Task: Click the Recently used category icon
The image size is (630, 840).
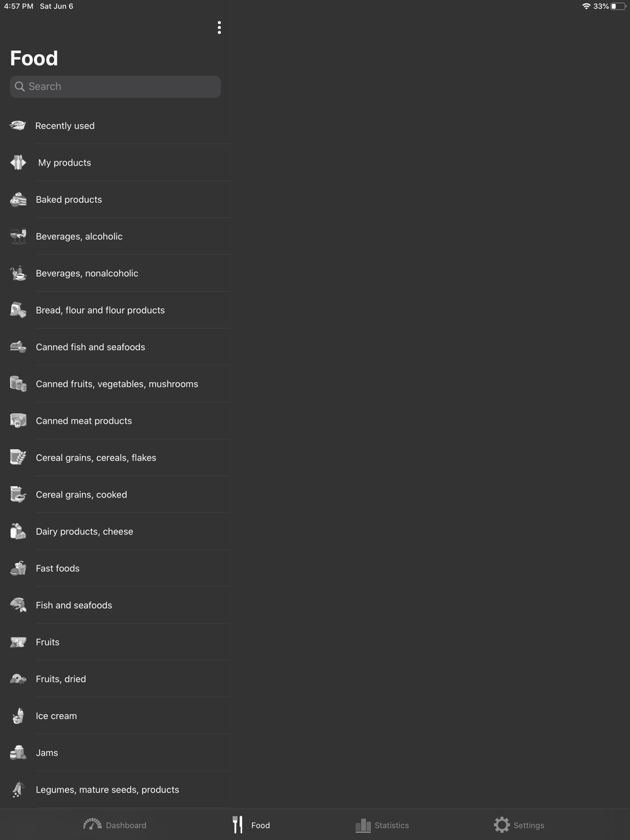Action: (18, 125)
